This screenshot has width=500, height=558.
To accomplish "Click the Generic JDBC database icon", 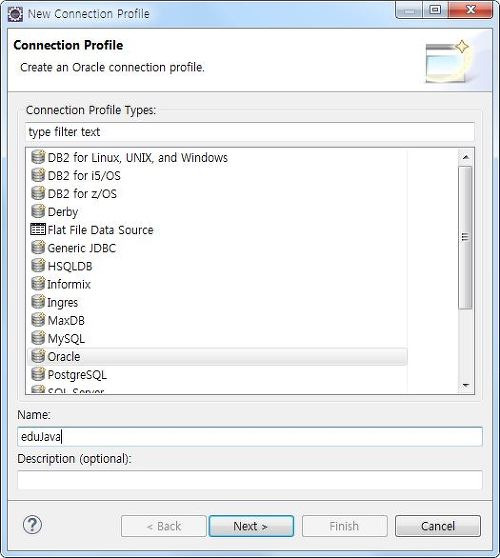I will (38, 247).
